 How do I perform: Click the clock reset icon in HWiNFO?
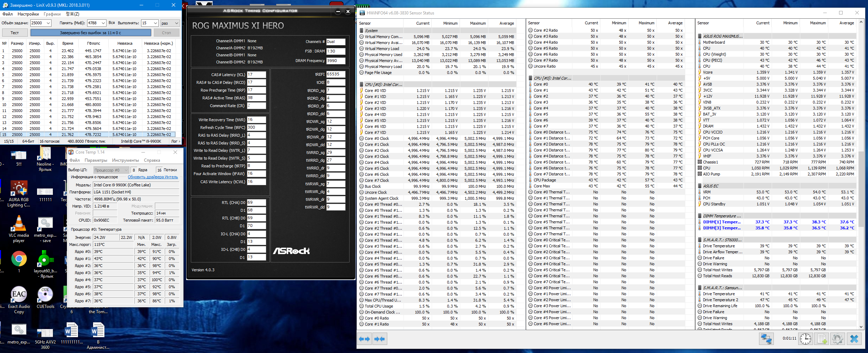coord(805,339)
